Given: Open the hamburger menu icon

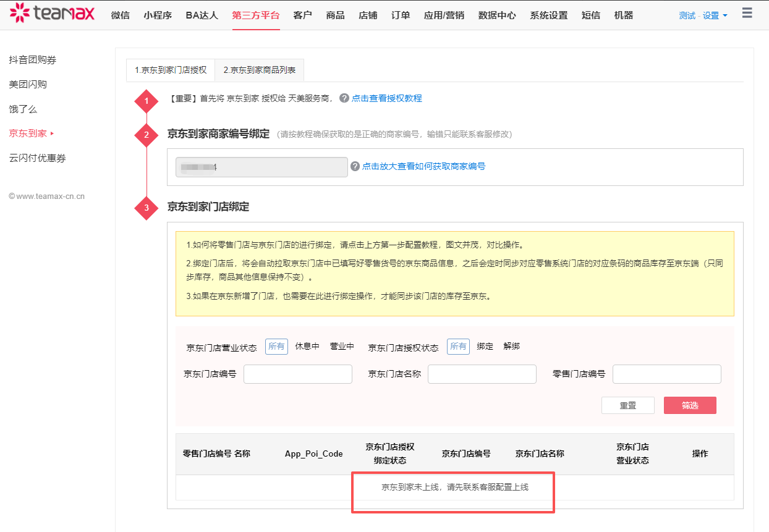Looking at the screenshot, I should pos(747,13).
